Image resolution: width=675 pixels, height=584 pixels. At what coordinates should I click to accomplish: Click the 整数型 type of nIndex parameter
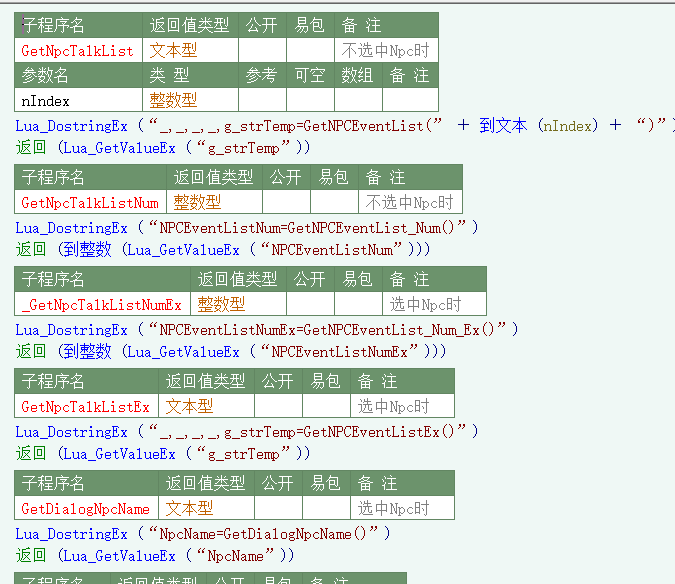click(x=173, y=100)
